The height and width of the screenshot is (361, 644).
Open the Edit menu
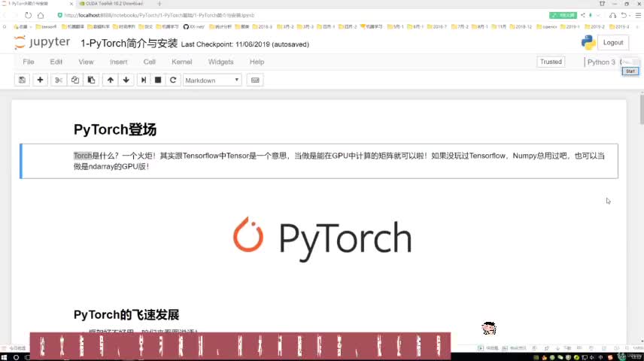56,62
